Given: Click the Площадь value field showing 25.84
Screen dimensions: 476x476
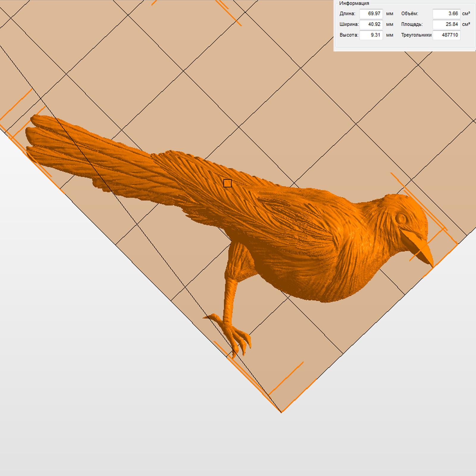Looking at the screenshot, I should 446,24.
